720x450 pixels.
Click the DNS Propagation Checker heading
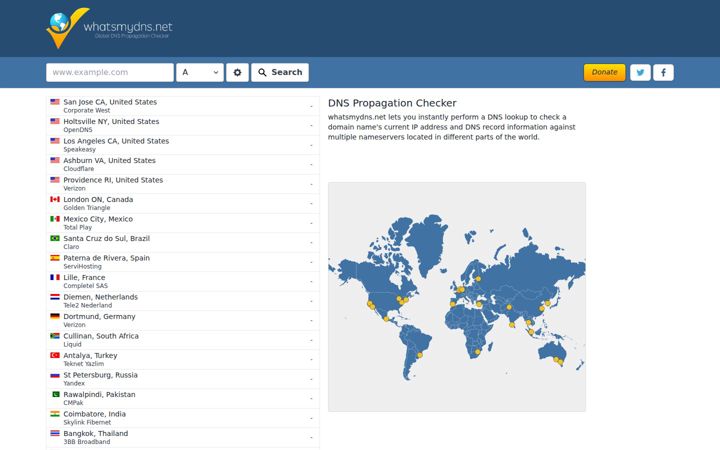[392, 103]
